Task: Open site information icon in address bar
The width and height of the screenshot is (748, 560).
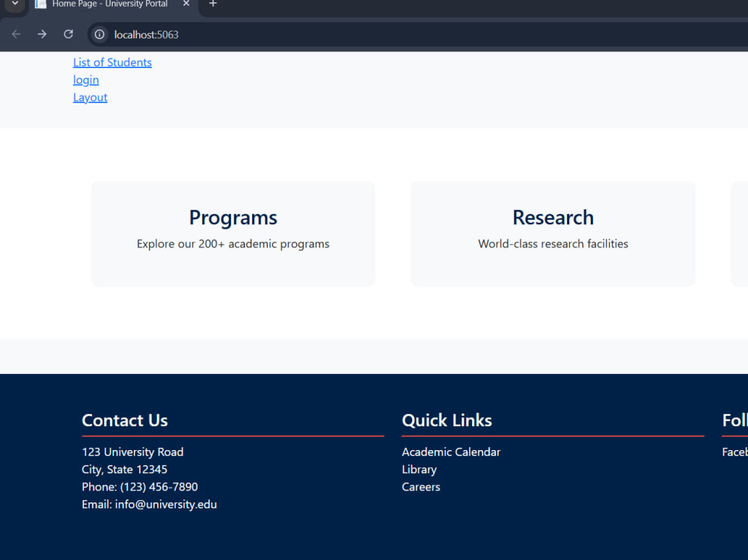Action: click(x=99, y=34)
